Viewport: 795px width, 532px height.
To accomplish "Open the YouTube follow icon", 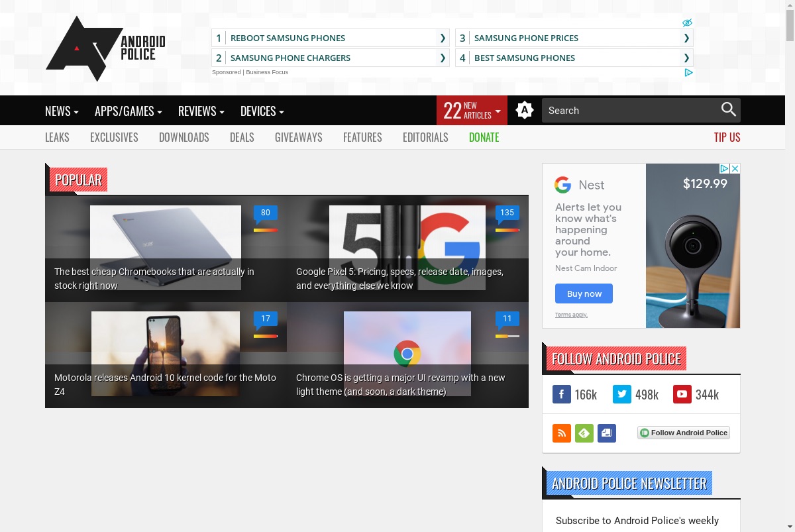I will 682,394.
